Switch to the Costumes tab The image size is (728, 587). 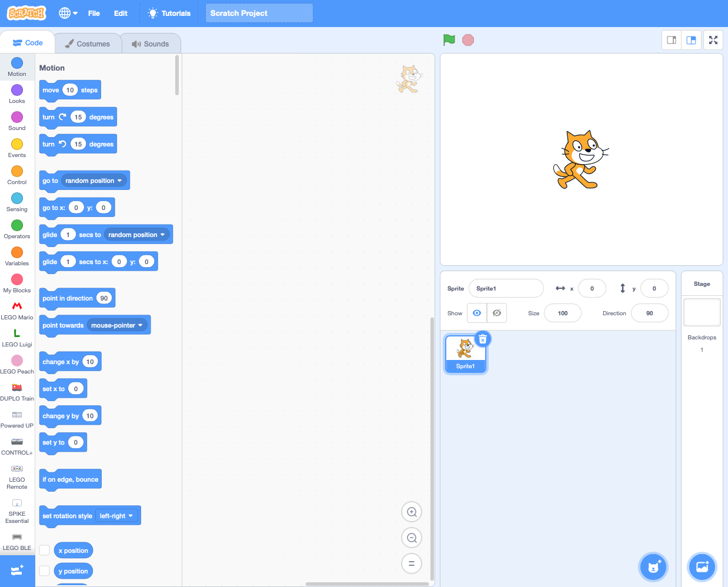point(88,43)
